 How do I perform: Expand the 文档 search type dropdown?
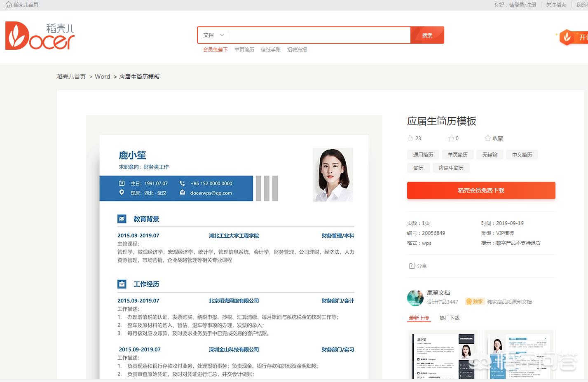point(213,35)
